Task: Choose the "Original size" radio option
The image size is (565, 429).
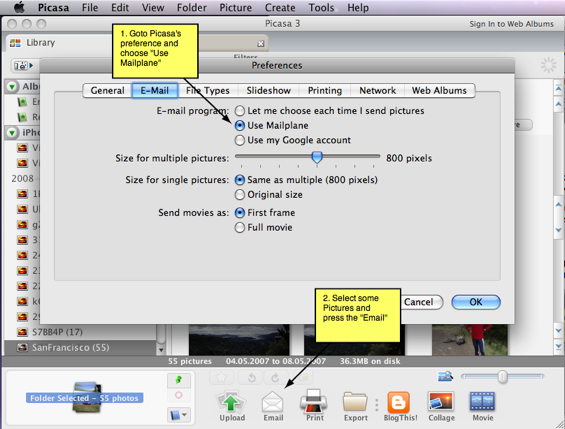Action: (x=240, y=195)
